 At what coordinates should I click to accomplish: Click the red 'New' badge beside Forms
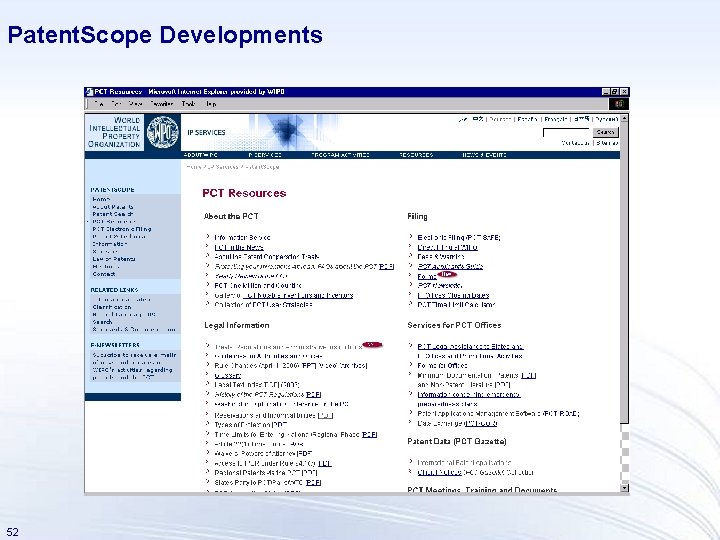[447, 275]
